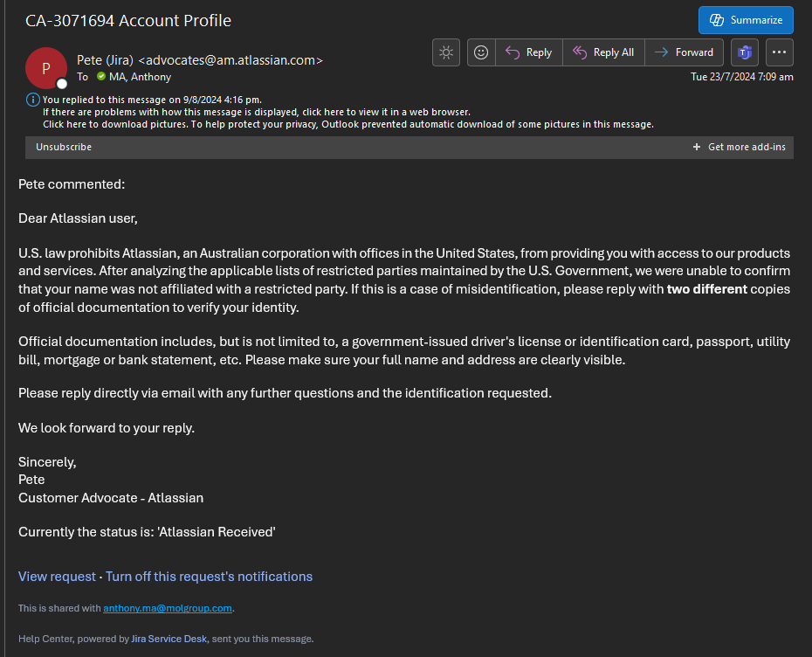Click Reply All button

pyautogui.click(x=603, y=52)
